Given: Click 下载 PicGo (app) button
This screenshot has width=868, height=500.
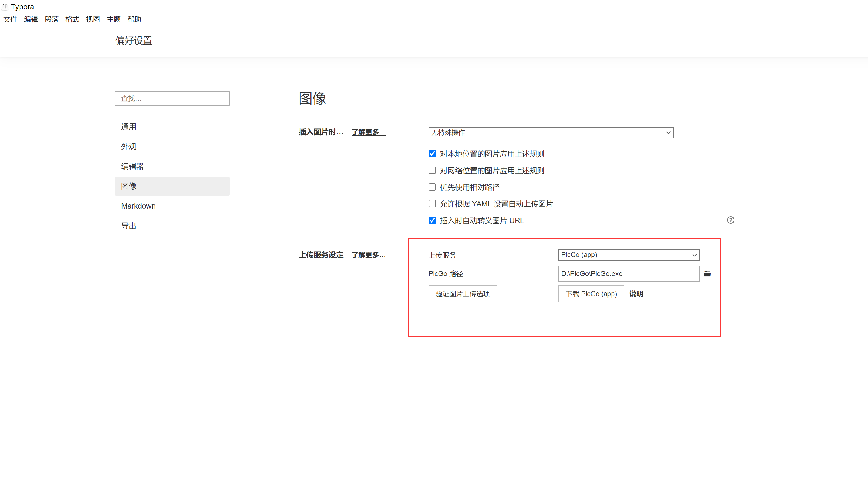Looking at the screenshot, I should click(591, 294).
